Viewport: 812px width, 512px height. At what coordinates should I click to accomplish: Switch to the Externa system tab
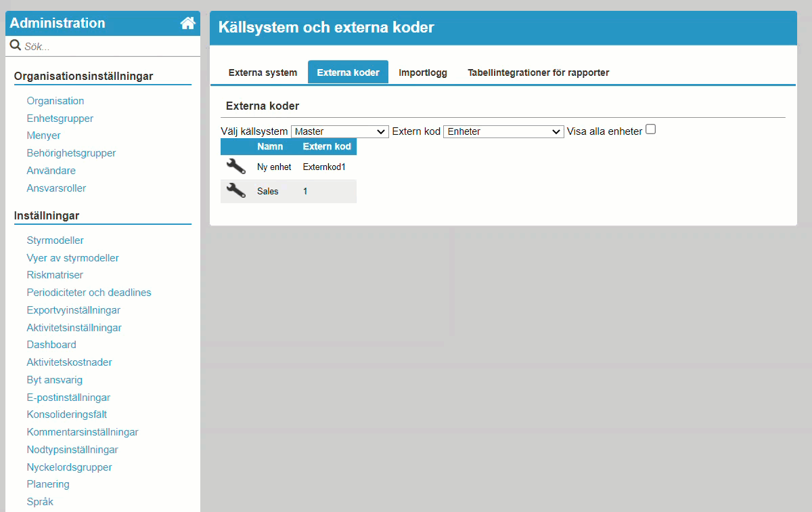click(263, 72)
